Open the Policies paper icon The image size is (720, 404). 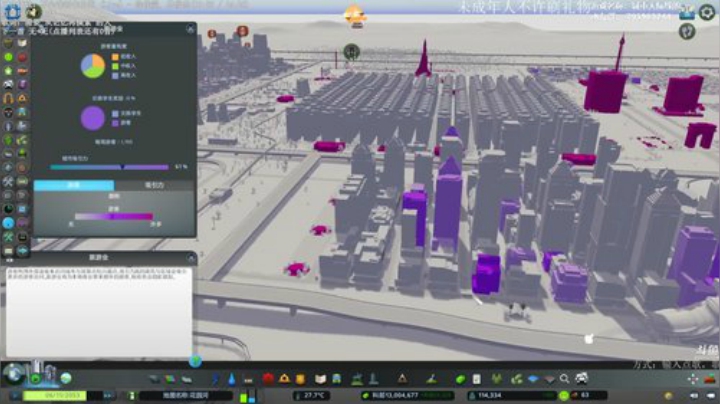pyautogui.click(x=477, y=379)
